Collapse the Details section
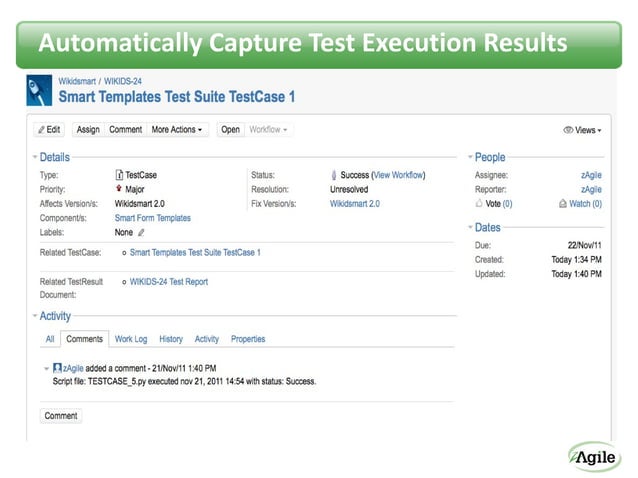The image size is (638, 478). [34, 157]
